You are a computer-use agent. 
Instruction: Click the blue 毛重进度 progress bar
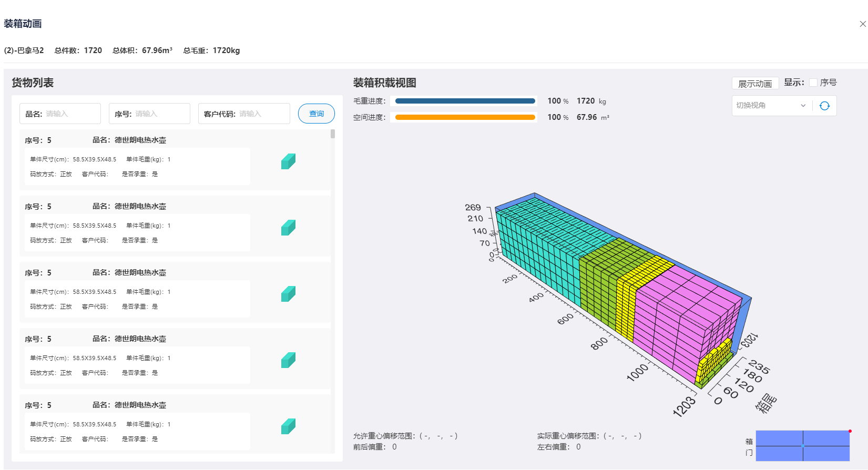465,101
